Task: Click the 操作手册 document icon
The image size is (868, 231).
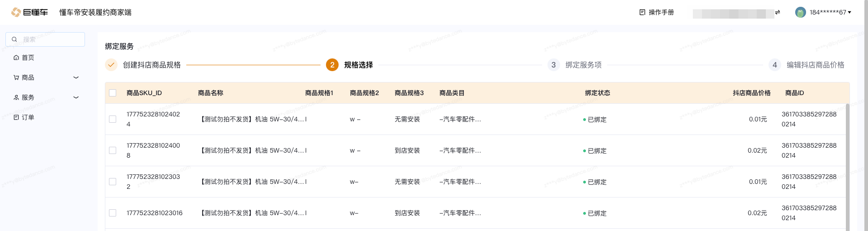Action: point(642,12)
